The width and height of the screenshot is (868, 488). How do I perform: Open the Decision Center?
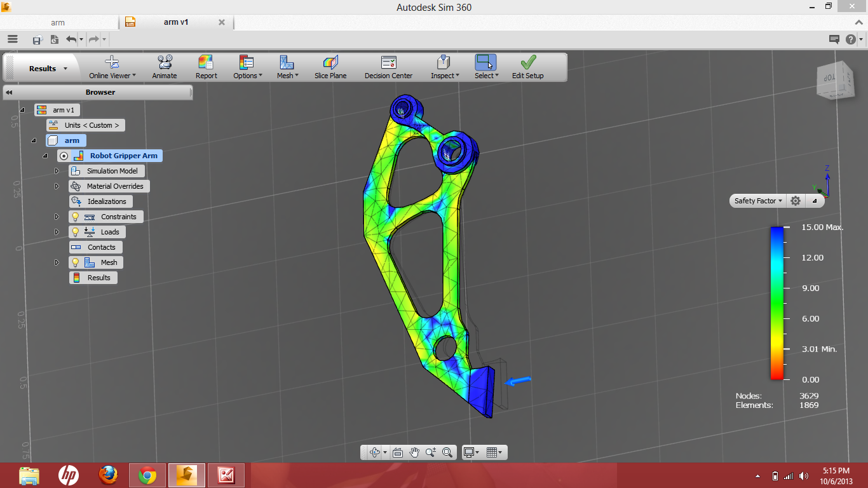pyautogui.click(x=388, y=67)
